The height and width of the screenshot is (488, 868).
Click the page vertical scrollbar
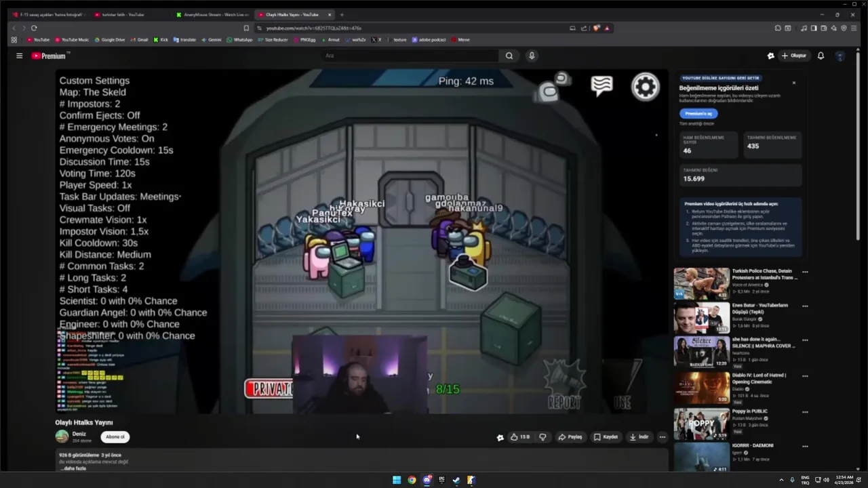click(859, 146)
